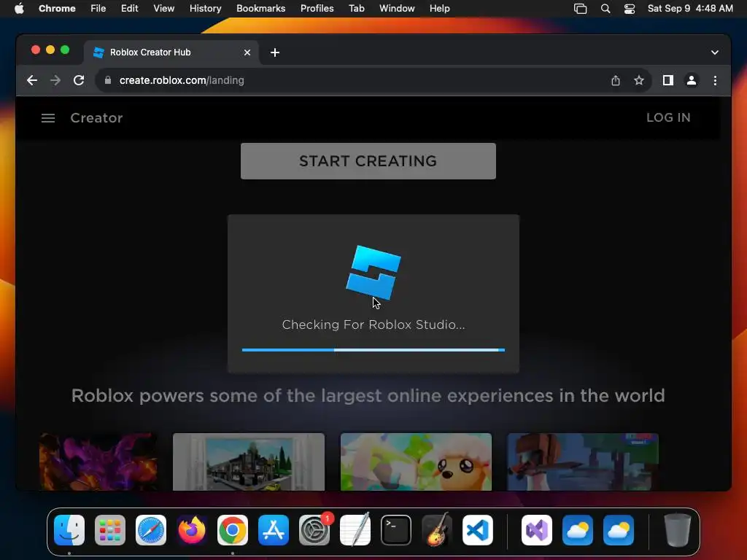This screenshot has height=560, width=747.
Task: Click LOG IN link
Action: pyautogui.click(x=668, y=117)
